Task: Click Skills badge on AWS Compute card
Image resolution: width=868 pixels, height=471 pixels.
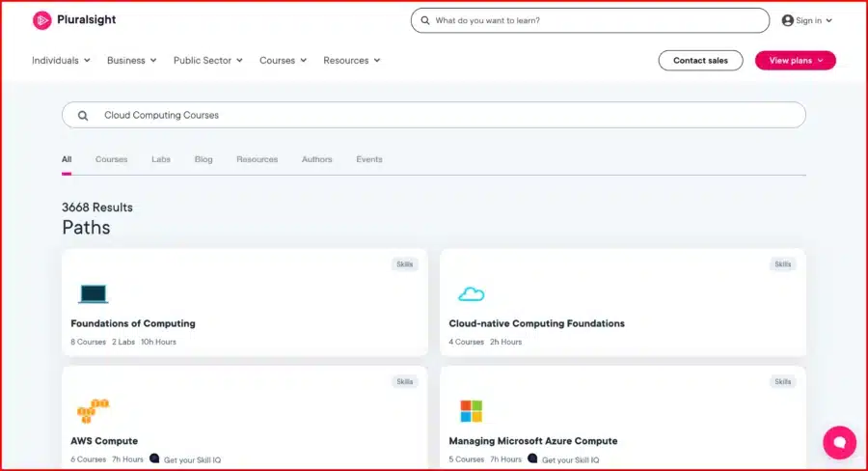Action: 405,382
